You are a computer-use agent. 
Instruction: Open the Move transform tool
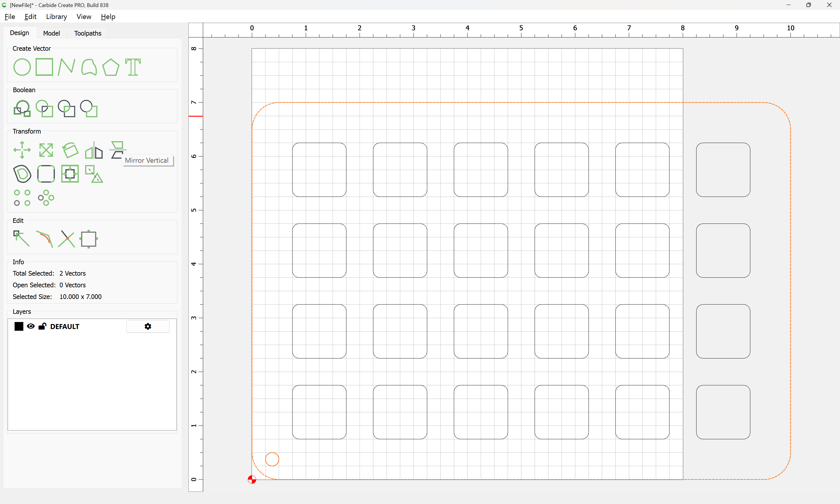(x=22, y=150)
